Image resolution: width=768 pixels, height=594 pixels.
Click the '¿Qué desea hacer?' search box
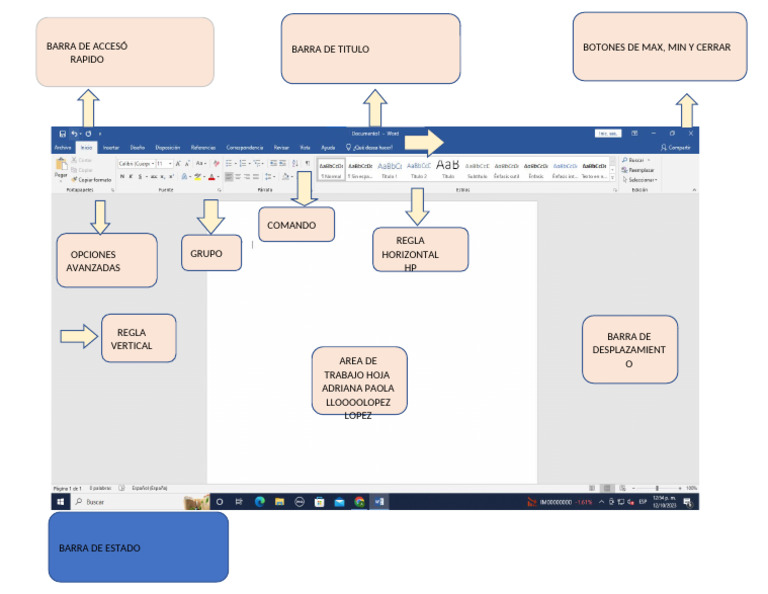click(369, 147)
